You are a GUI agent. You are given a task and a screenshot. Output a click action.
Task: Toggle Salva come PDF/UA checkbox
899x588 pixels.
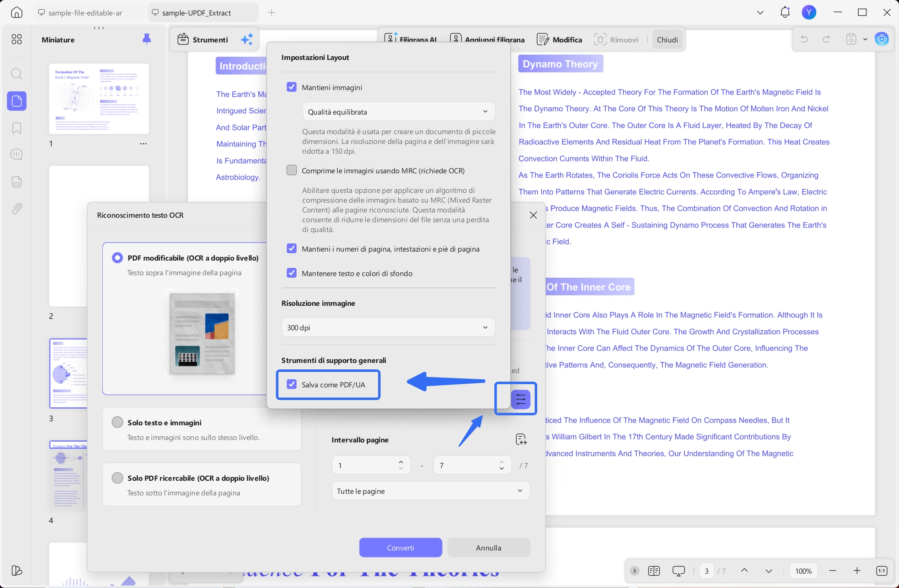coord(292,384)
